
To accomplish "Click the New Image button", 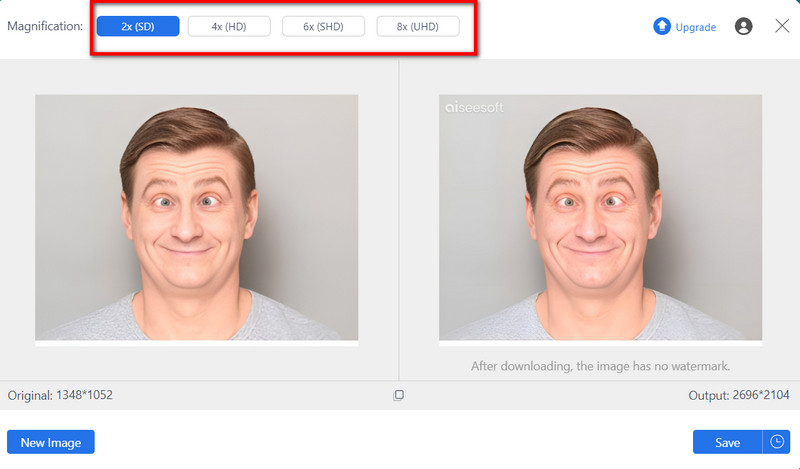I will pyautogui.click(x=51, y=442).
